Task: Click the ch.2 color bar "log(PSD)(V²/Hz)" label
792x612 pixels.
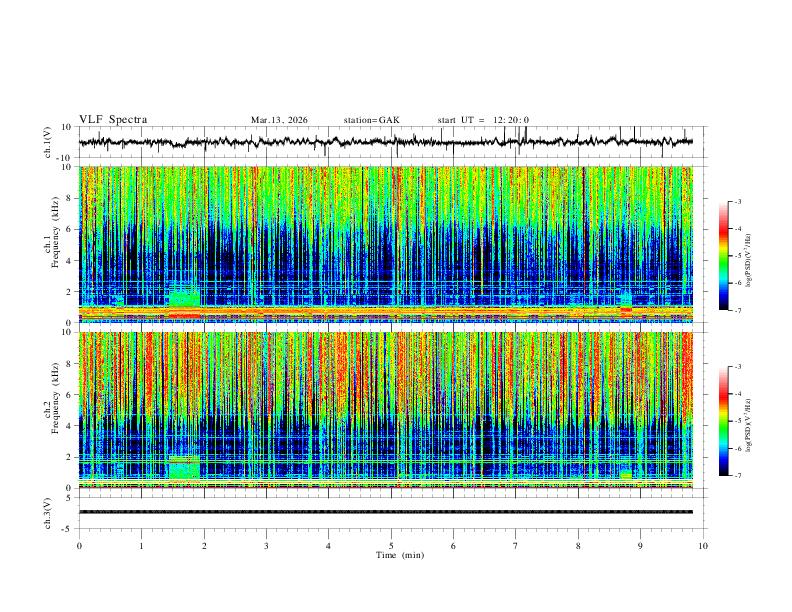Action: click(749, 426)
